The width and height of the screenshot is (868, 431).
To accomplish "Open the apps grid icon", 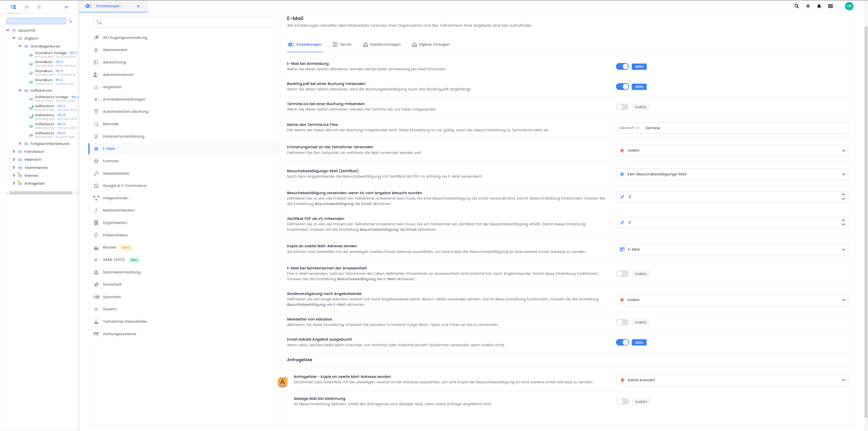I will tap(830, 6).
